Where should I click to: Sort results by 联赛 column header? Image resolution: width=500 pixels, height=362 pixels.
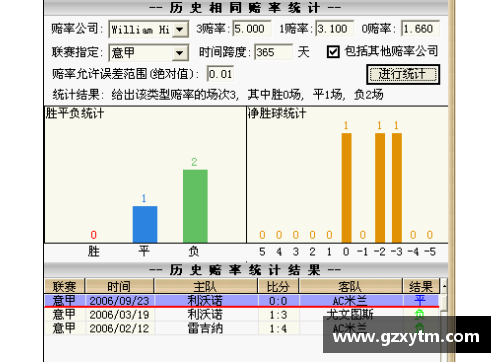[65, 286]
